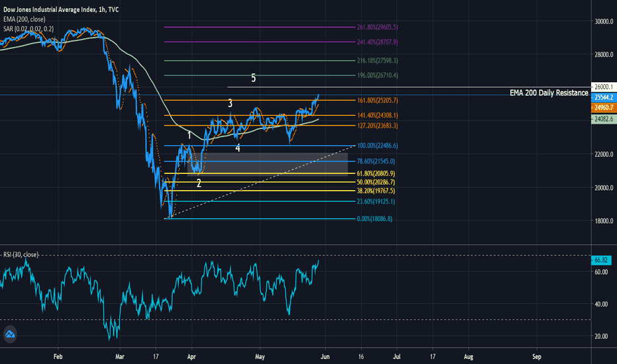Select the 50.00%(20286.7) Fibonacci label
The width and height of the screenshot is (617, 364).
click(x=376, y=182)
